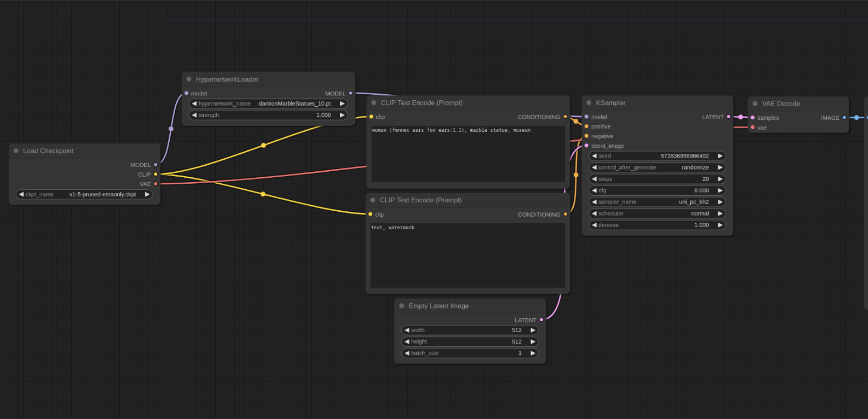Click into the positive prompt text box
Viewport: 868px width, 419px height.
(x=467, y=154)
